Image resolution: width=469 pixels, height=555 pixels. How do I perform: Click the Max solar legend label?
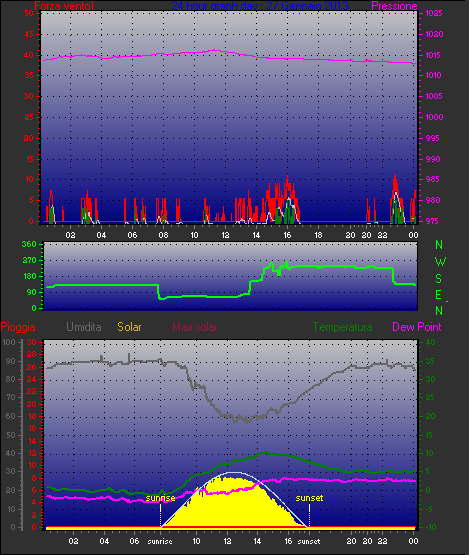pos(195,327)
